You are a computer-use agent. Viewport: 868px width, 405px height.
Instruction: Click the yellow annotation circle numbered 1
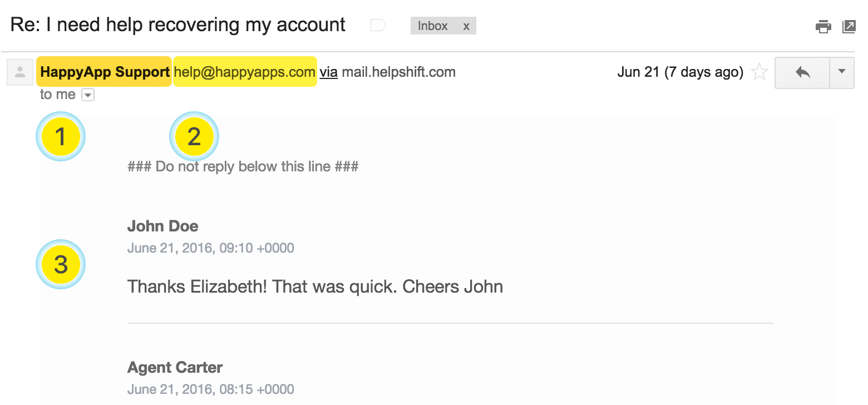tap(61, 136)
